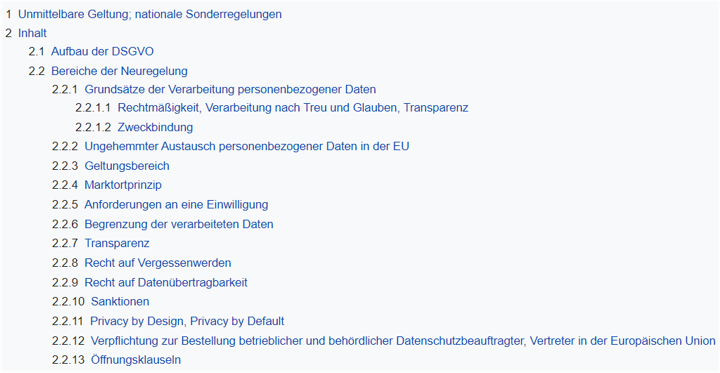Click section number 2.2.10 before Sanktionen
The image size is (720, 373).
pos(68,301)
